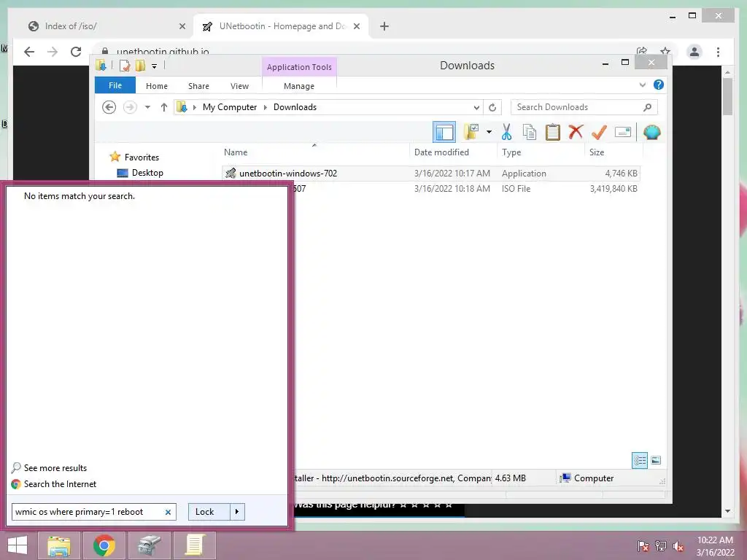747x560 pixels.
Task: Click the Chrome page scrollbar thumb
Action: [727, 96]
